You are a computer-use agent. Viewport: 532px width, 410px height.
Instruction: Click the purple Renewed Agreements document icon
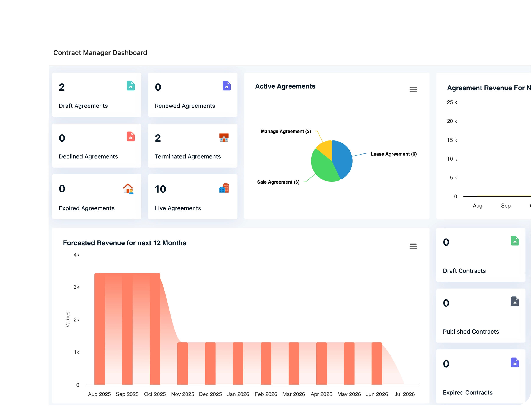pyautogui.click(x=227, y=86)
